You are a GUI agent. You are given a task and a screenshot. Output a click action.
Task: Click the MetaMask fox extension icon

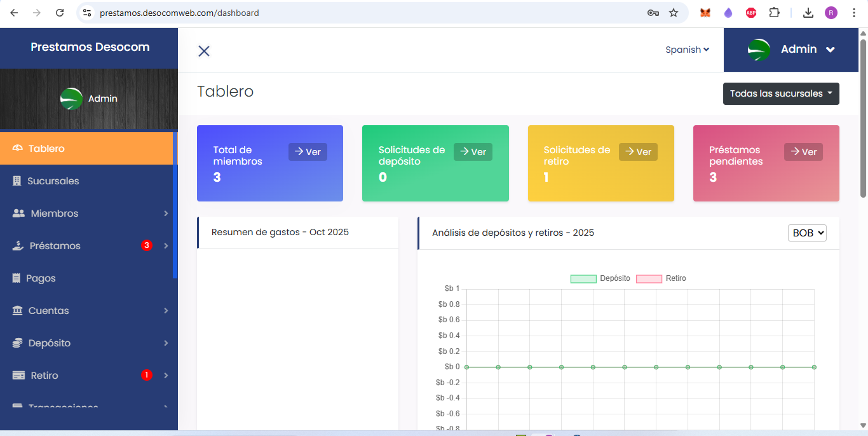[705, 13]
